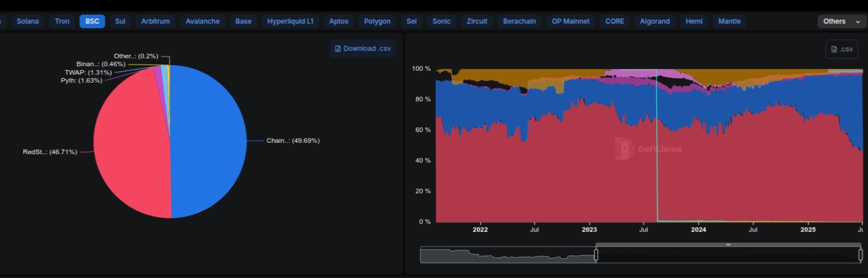The image size is (868, 278).
Task: Click the right handle of the time range slider
Action: (x=860, y=255)
